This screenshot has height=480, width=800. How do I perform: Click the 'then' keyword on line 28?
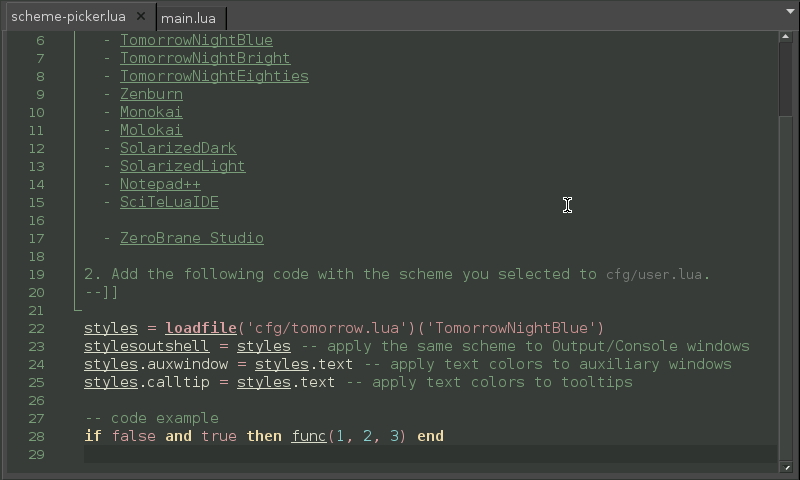click(x=264, y=436)
